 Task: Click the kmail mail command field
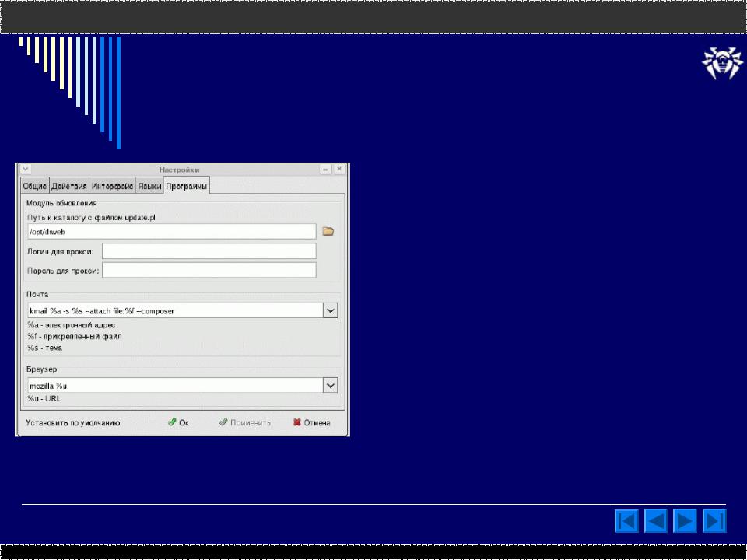click(175, 311)
